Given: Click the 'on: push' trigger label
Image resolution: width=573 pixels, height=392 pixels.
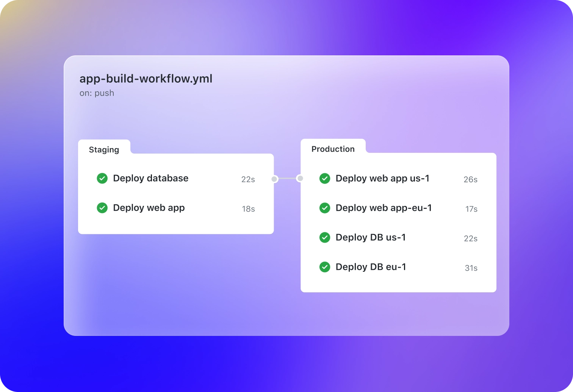Looking at the screenshot, I should pyautogui.click(x=97, y=93).
